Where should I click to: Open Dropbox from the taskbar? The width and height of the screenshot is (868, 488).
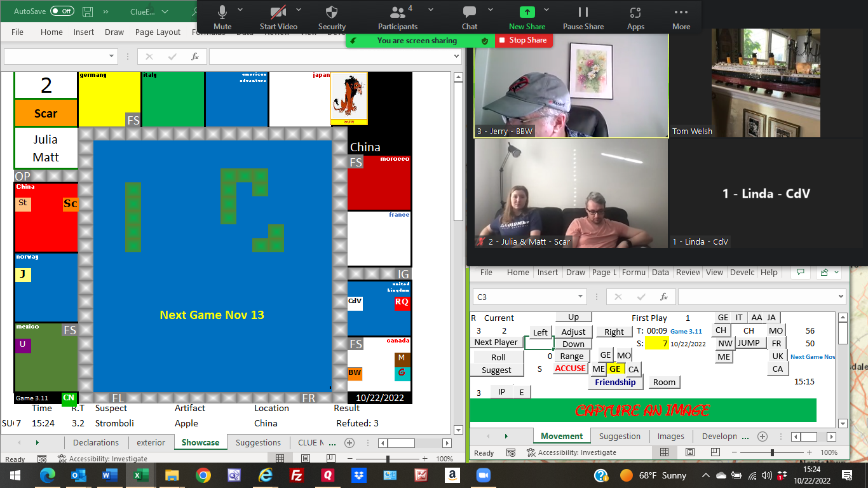[x=358, y=475]
